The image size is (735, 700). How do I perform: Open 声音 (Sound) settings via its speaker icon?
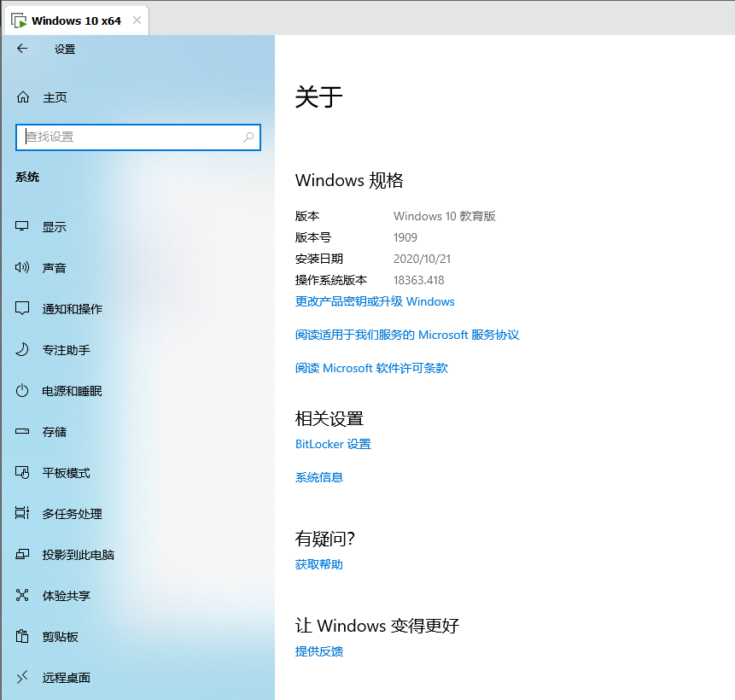tap(23, 267)
